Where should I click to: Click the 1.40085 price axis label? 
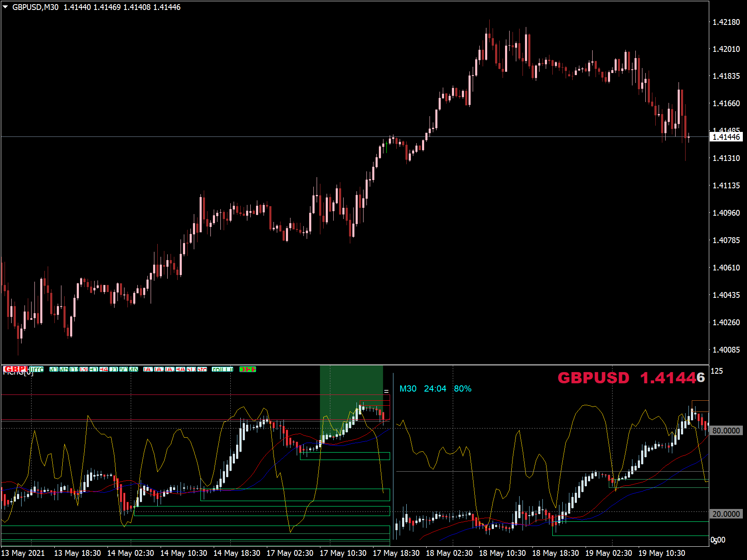tap(726, 350)
